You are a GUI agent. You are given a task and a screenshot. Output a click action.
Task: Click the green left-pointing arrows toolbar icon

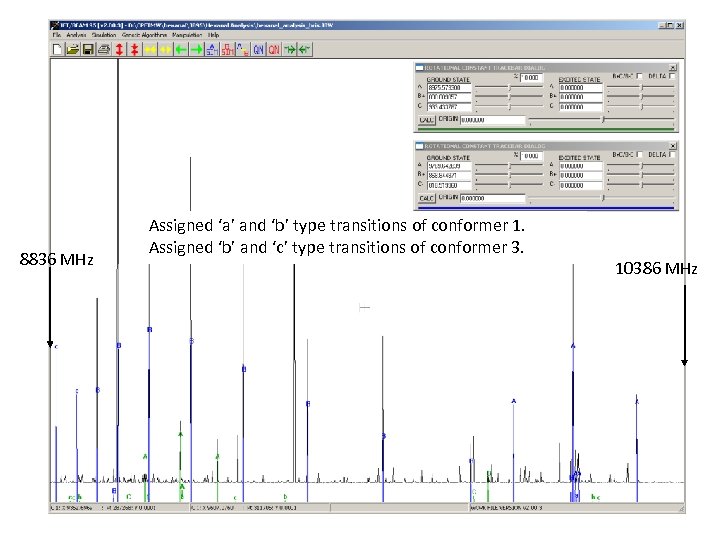tap(305, 50)
